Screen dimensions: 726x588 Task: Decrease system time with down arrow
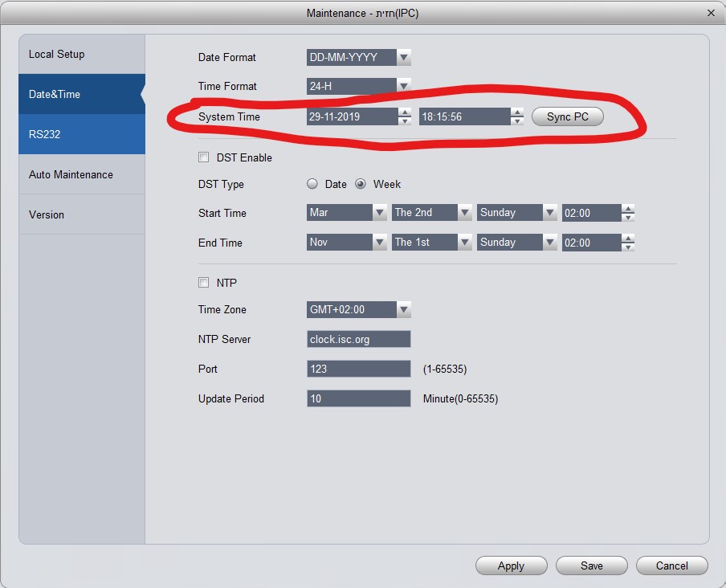coord(518,120)
